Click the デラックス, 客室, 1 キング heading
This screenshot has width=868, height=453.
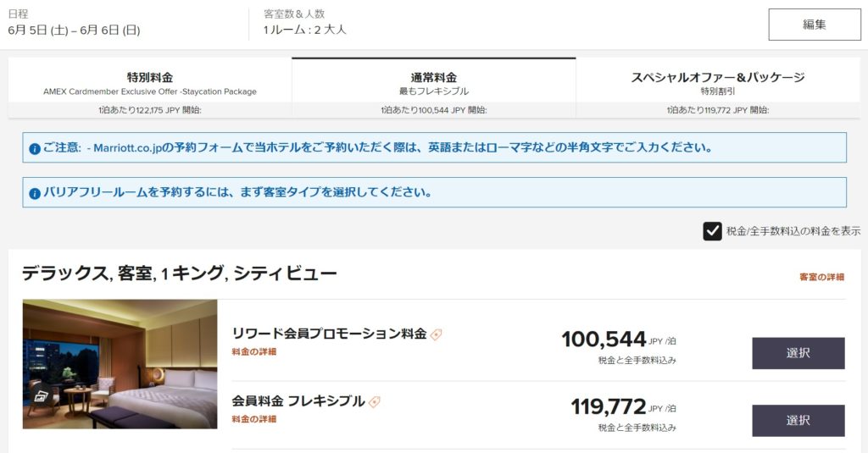click(180, 273)
